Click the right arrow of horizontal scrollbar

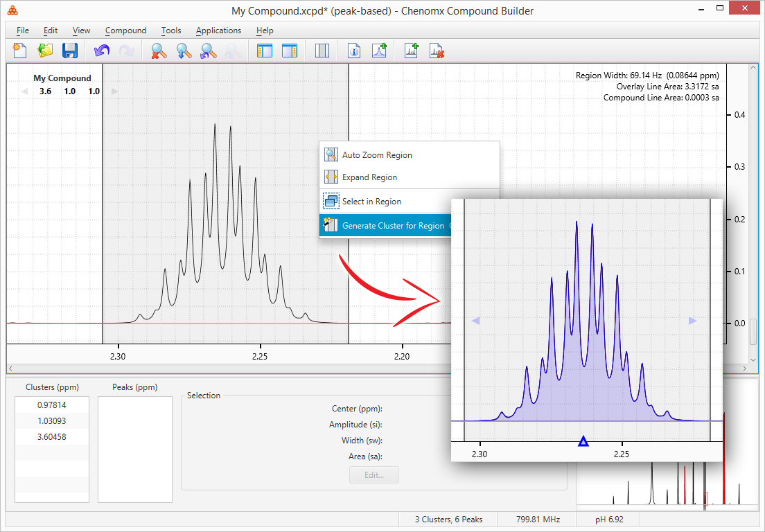point(744,369)
